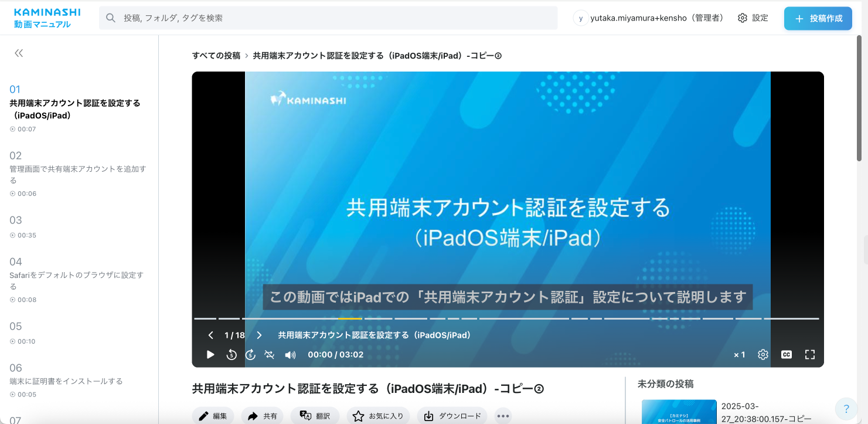868x424 pixels.
Task: Rewind the video five seconds
Action: [x=231, y=355]
